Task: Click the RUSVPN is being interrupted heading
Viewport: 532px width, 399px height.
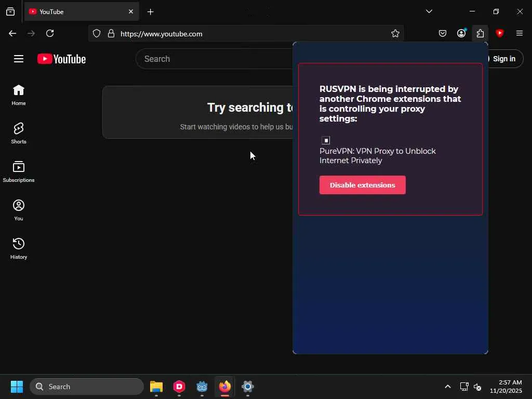Action: pyautogui.click(x=390, y=104)
